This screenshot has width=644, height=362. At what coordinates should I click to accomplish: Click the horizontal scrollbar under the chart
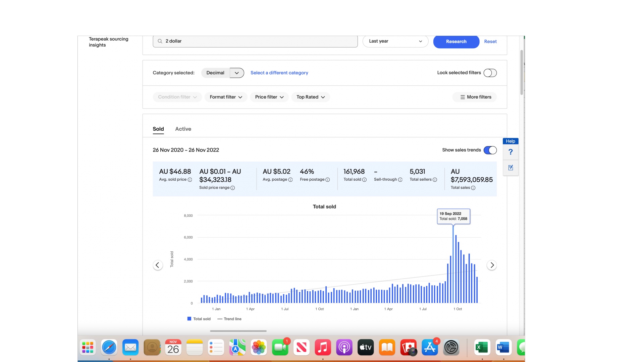pyautogui.click(x=238, y=331)
